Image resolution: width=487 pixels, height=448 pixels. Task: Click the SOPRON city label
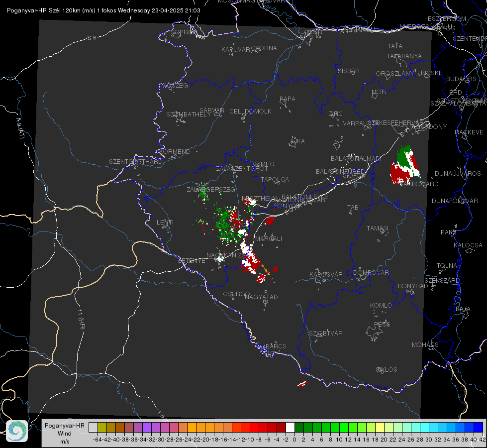183,32
